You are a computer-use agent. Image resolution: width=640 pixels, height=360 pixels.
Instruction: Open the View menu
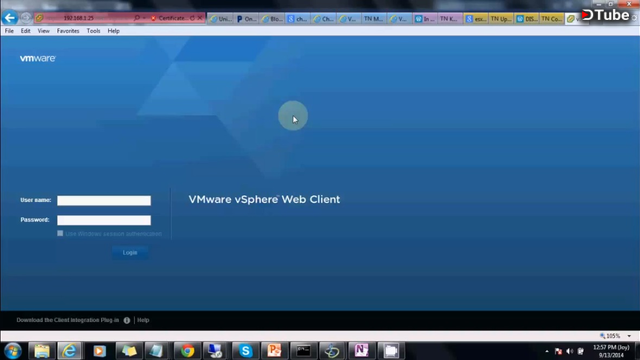43,31
